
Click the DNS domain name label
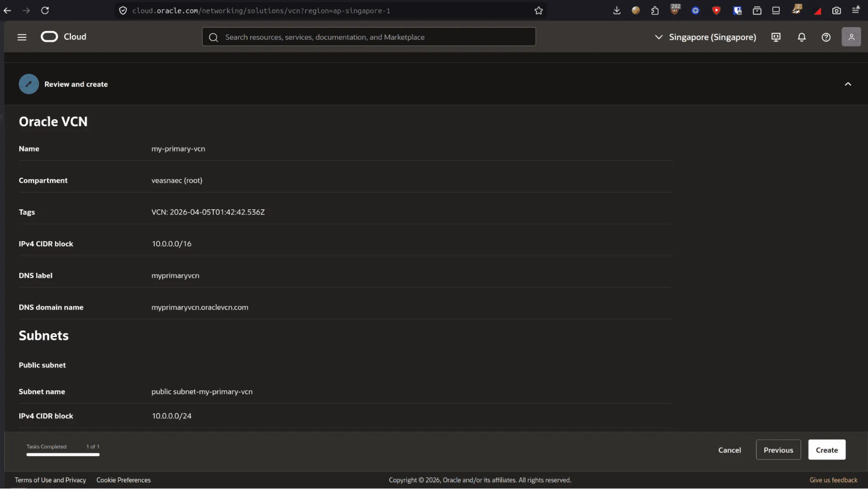(51, 307)
